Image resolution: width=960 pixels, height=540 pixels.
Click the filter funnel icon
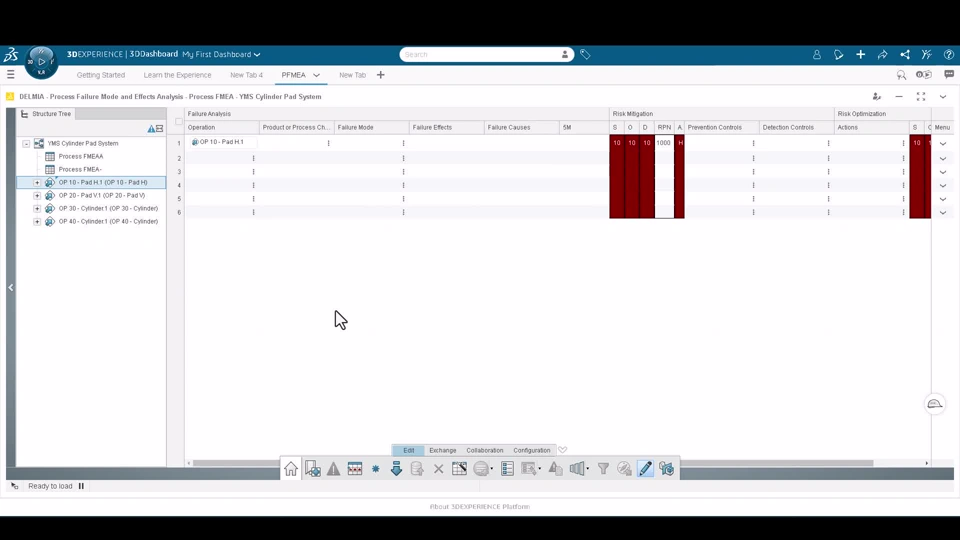point(603,469)
